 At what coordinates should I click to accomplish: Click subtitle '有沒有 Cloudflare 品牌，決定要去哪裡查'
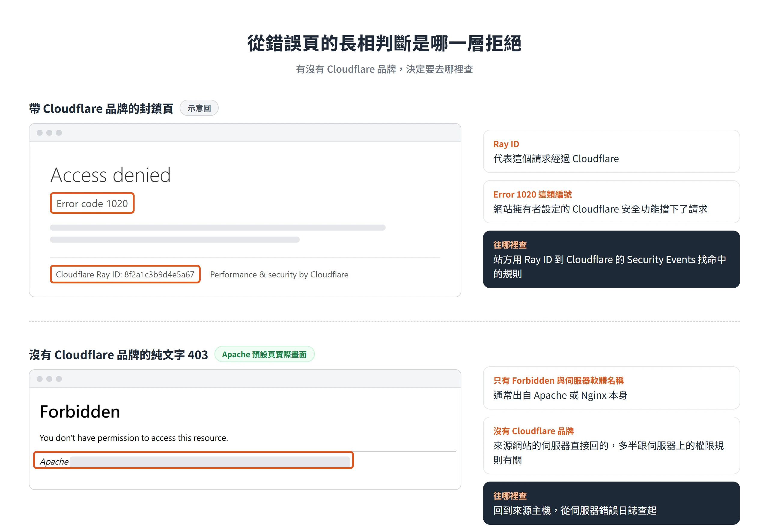click(384, 69)
